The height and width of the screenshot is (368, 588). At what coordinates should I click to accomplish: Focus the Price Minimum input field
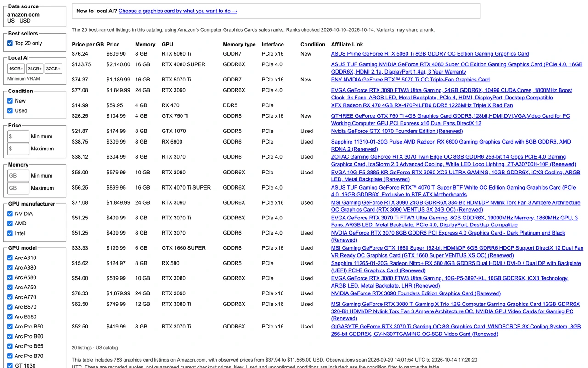tap(18, 137)
